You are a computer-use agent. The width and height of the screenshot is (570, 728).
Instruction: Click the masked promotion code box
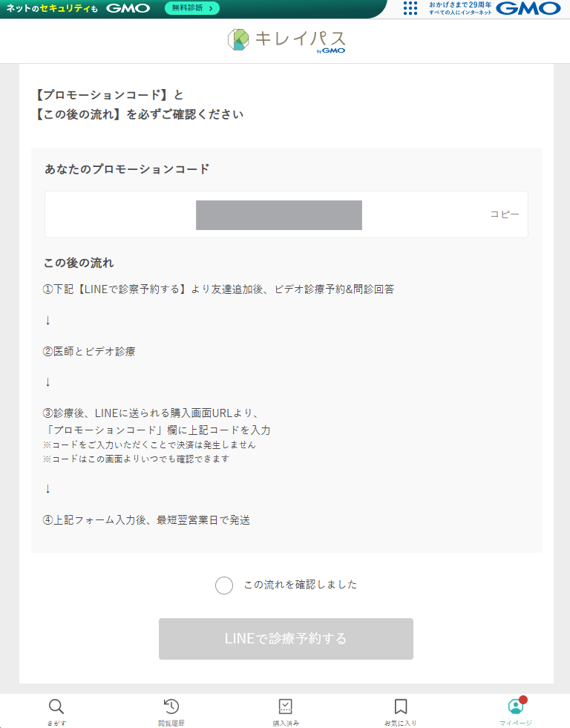point(279,215)
